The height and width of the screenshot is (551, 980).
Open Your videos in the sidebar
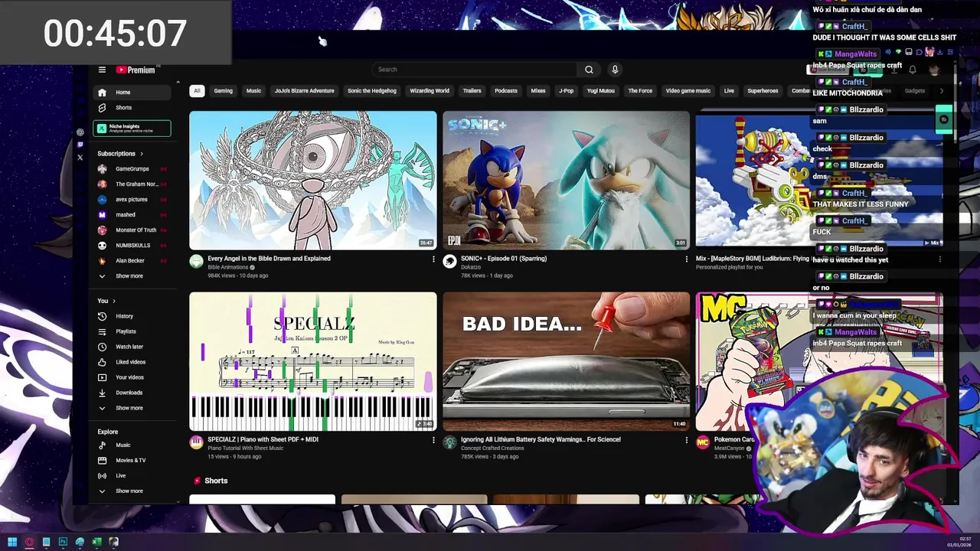[132, 377]
